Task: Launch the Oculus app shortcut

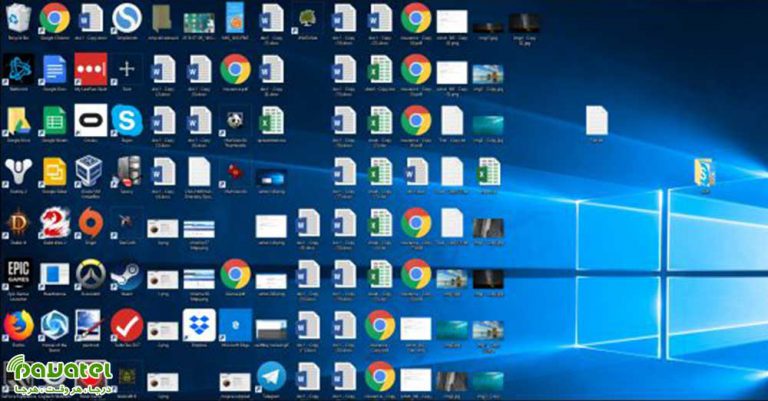Action: [x=91, y=120]
